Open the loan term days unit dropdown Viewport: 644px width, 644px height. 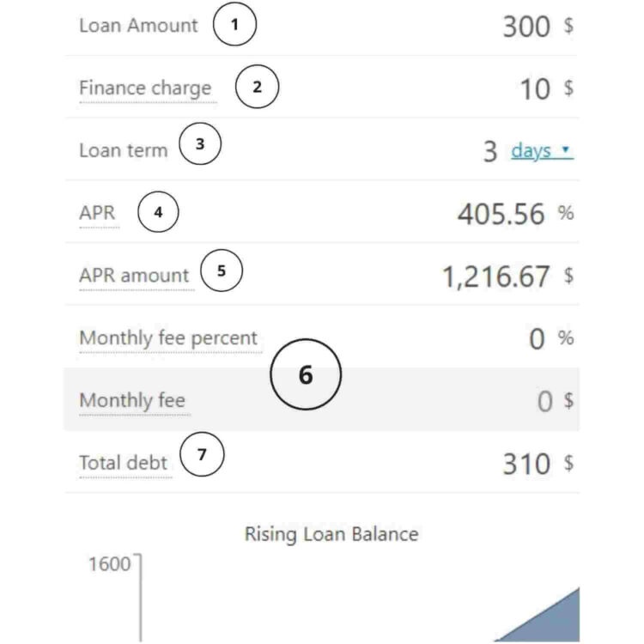click(541, 151)
